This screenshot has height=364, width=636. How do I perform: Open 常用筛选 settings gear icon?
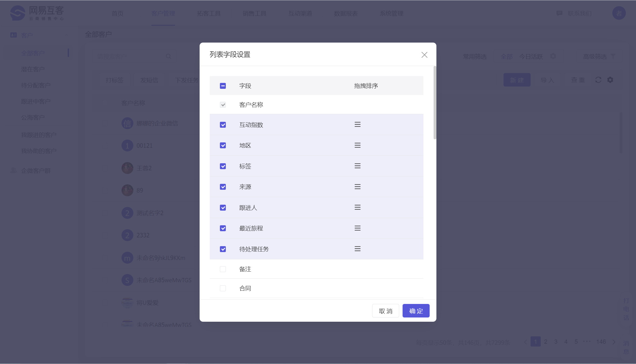(553, 56)
